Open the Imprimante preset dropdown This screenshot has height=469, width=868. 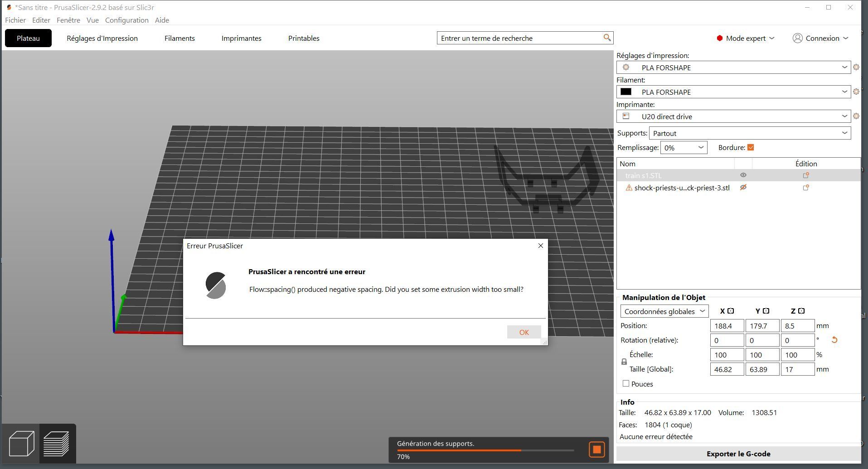coord(733,116)
